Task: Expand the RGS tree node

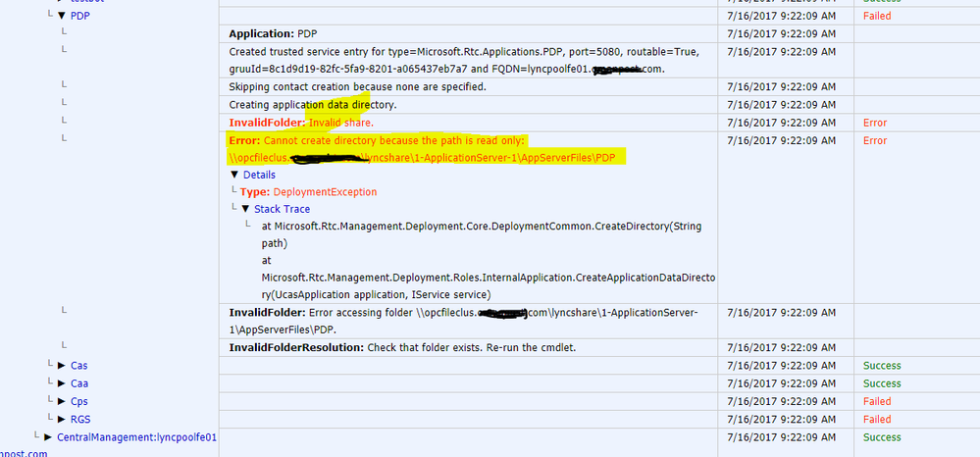Action: click(x=61, y=419)
